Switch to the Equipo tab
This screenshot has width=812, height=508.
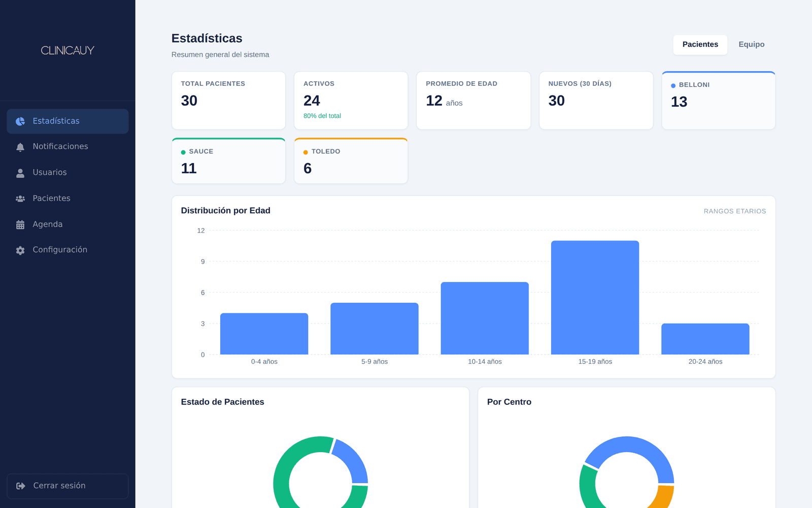(751, 45)
